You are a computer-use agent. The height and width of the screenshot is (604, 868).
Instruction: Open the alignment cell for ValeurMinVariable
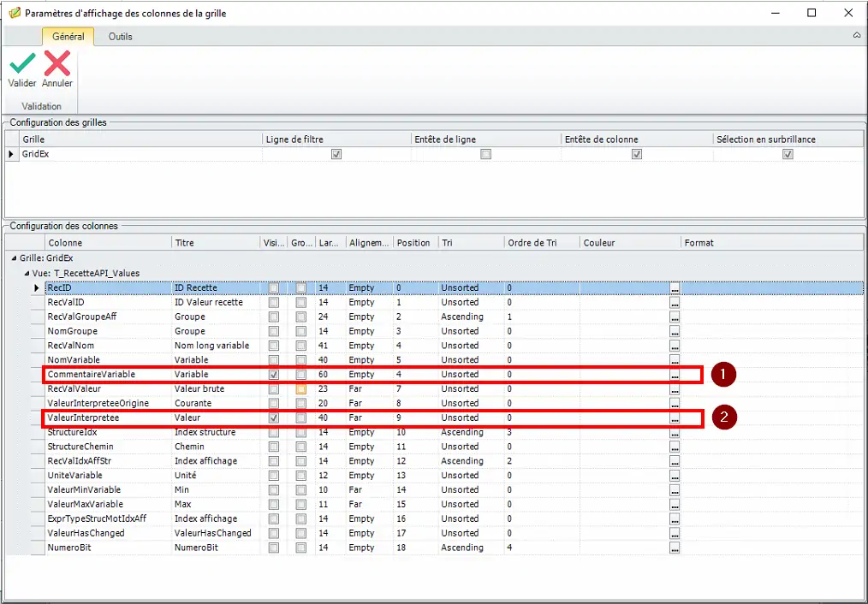coord(369,489)
